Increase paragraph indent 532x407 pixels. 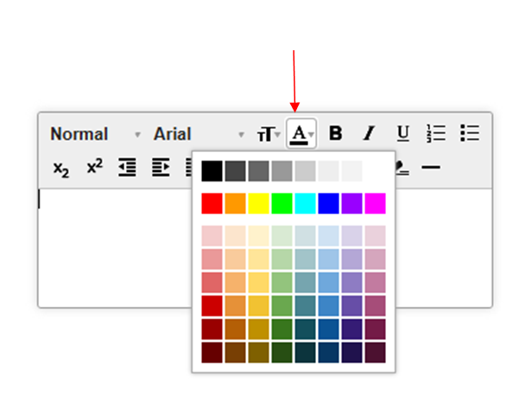coord(161,168)
